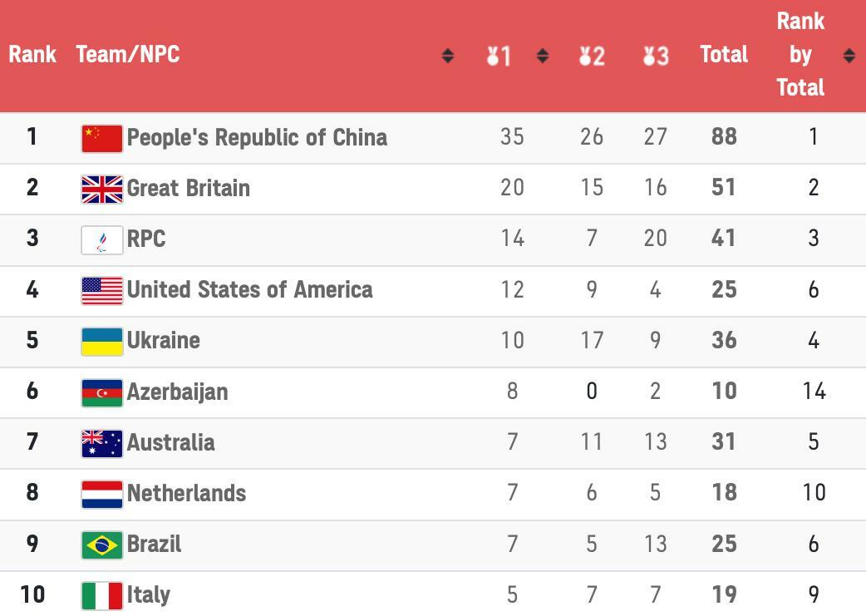Click the Great Britain flag icon

pyautogui.click(x=102, y=189)
